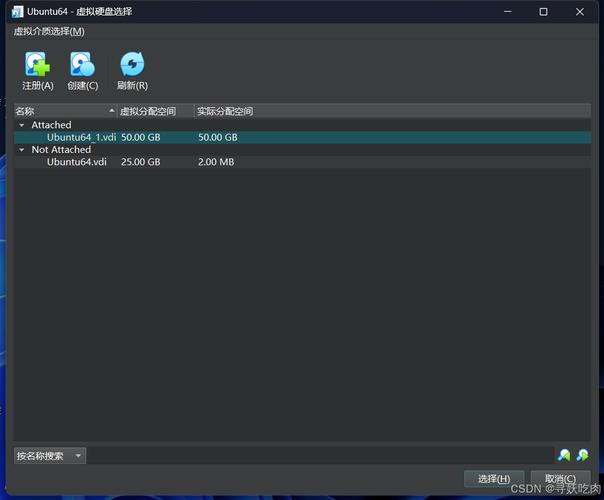
Task: Select the Ubuntu64_1.vdi disk row
Action: (x=81, y=137)
